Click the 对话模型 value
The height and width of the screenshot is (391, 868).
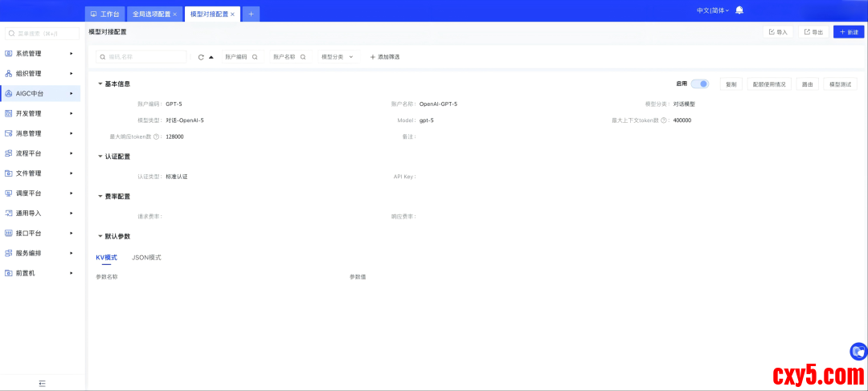[x=684, y=104]
